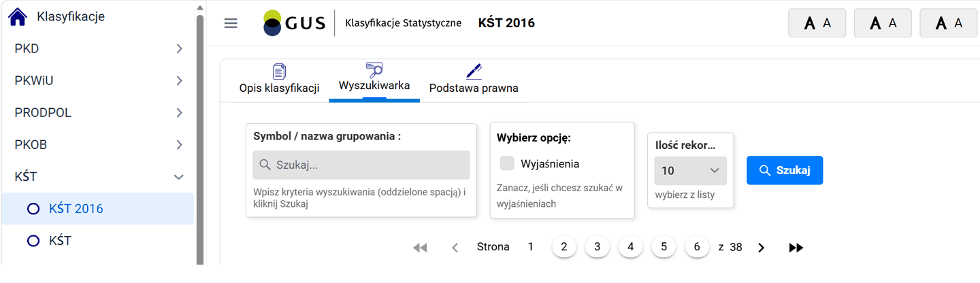Click the PRODPOL sidebar label

coord(43,112)
